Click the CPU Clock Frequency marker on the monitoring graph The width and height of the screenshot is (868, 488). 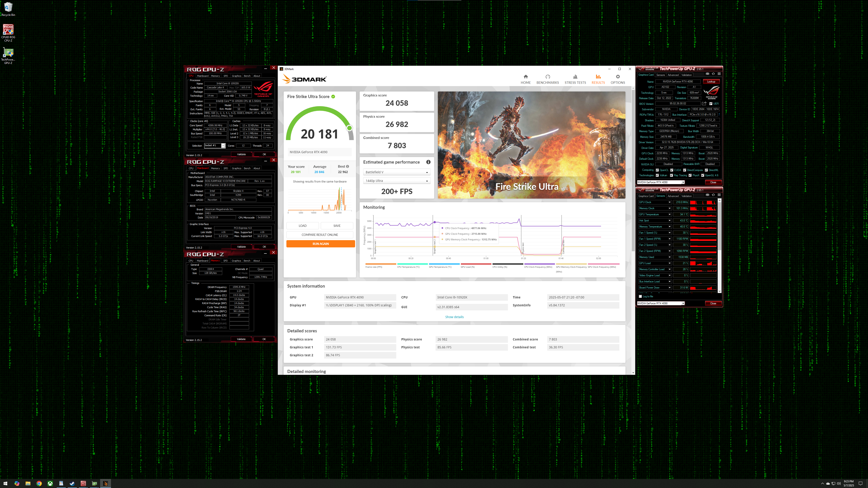[435, 222]
